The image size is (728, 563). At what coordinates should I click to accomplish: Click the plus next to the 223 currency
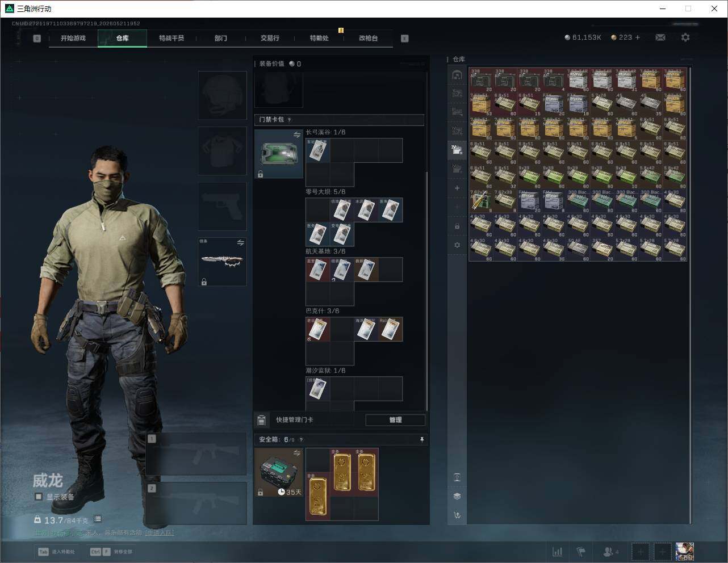[x=638, y=37]
